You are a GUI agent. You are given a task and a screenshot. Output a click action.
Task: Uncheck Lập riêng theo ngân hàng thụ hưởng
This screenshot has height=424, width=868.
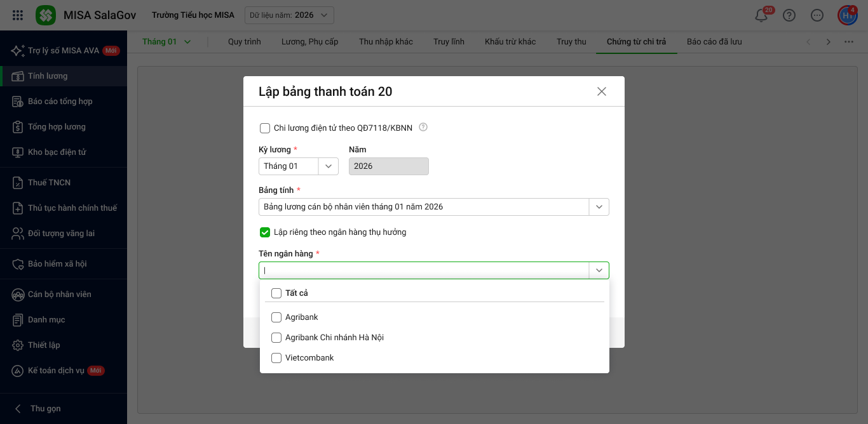coord(265,232)
